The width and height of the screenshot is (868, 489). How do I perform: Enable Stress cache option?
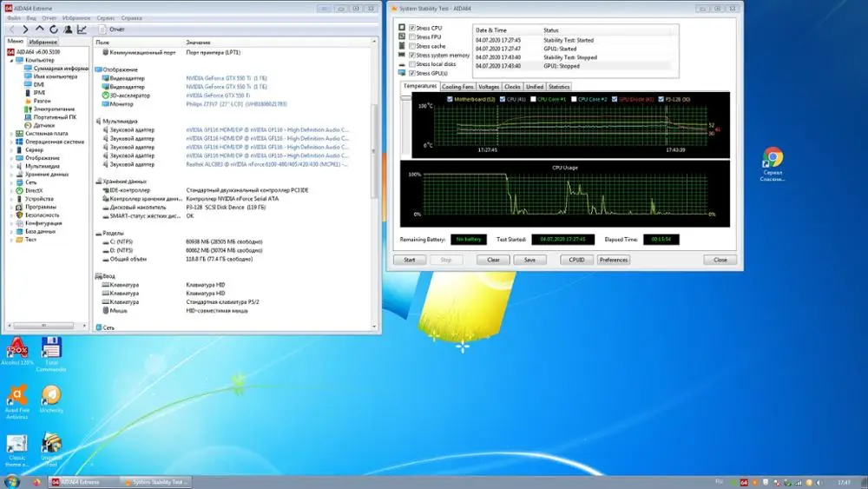(411, 46)
